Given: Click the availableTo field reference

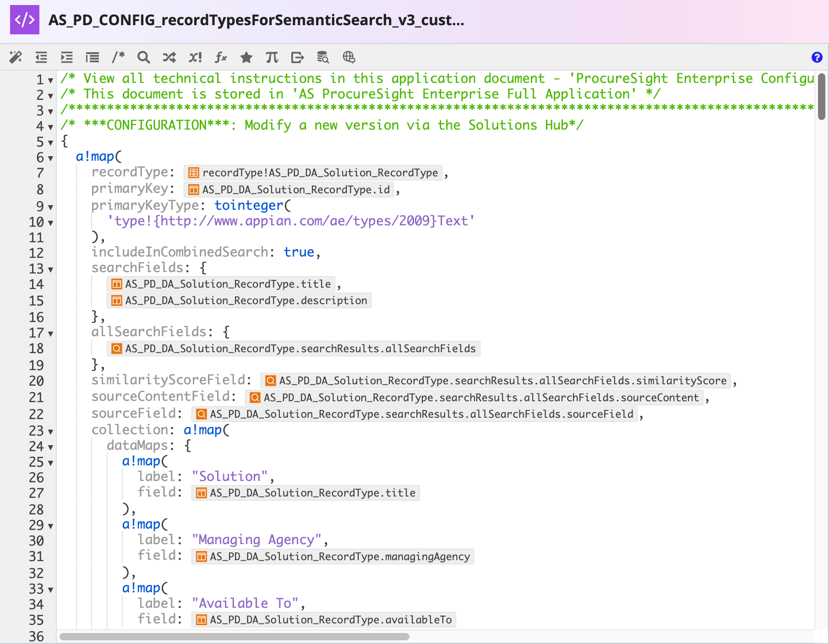Looking at the screenshot, I should pos(324,620).
